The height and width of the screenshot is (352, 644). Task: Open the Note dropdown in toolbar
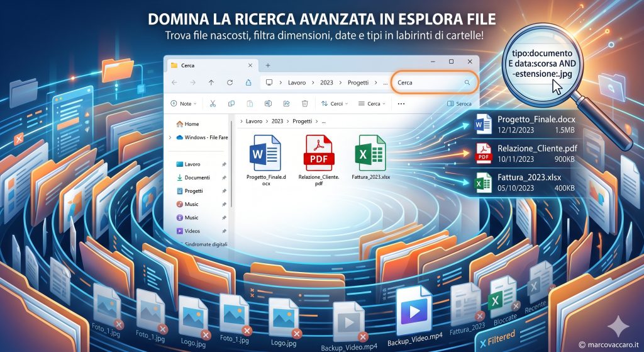184,103
